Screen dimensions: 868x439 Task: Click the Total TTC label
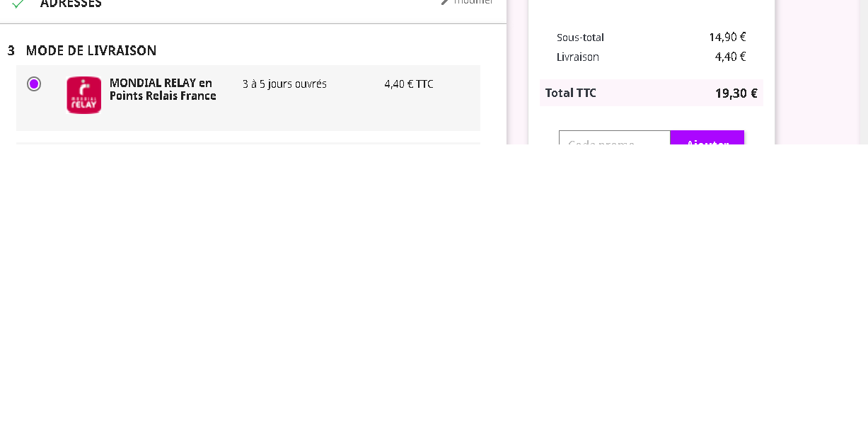[570, 93]
